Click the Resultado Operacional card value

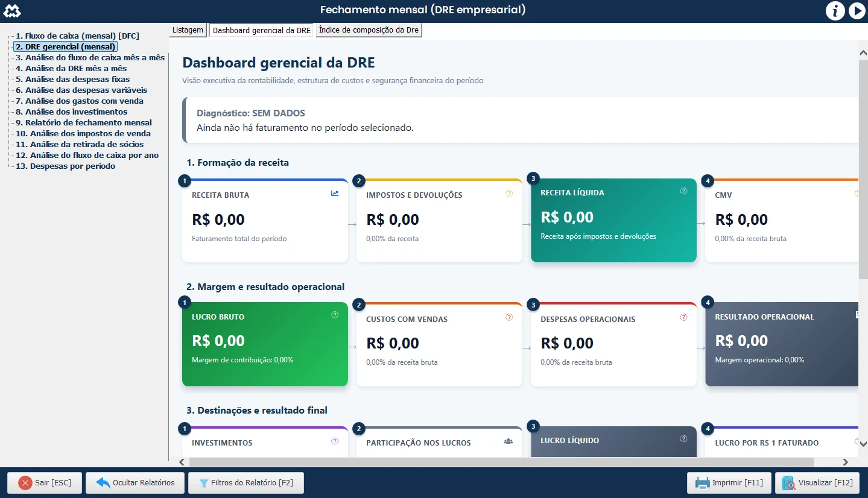pos(741,341)
